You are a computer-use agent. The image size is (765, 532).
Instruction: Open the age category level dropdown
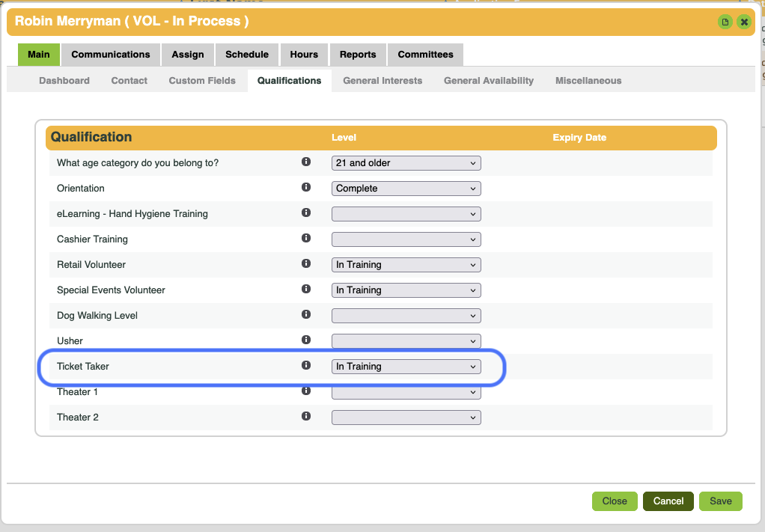[406, 163]
